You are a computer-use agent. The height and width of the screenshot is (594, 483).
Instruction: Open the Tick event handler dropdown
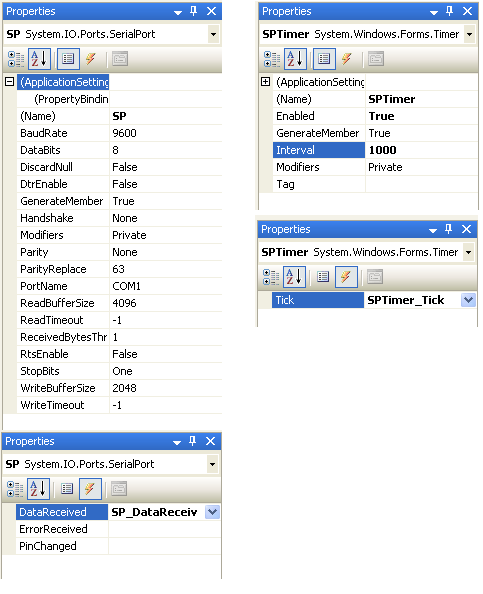pyautogui.click(x=468, y=300)
